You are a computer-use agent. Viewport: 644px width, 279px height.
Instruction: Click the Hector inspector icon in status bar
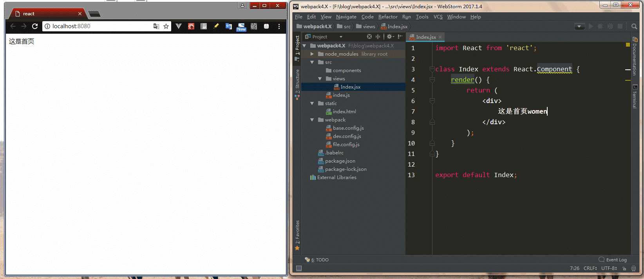[633, 268]
